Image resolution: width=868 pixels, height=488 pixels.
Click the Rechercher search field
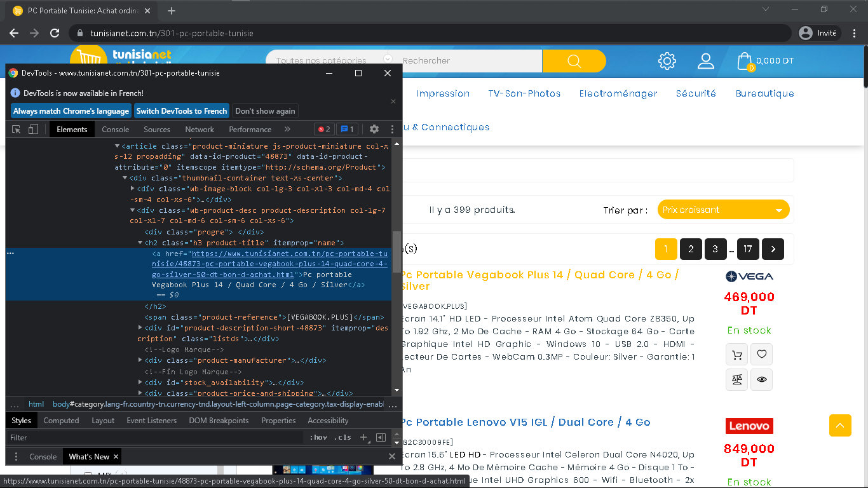tap(469, 61)
